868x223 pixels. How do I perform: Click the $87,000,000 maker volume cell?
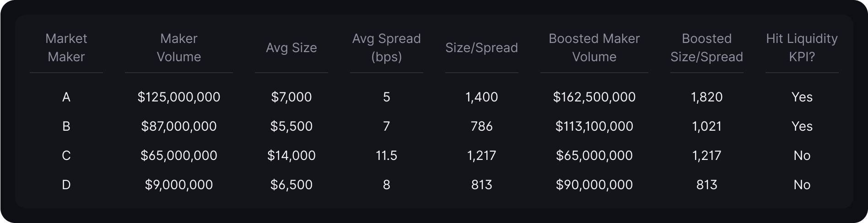point(179,126)
